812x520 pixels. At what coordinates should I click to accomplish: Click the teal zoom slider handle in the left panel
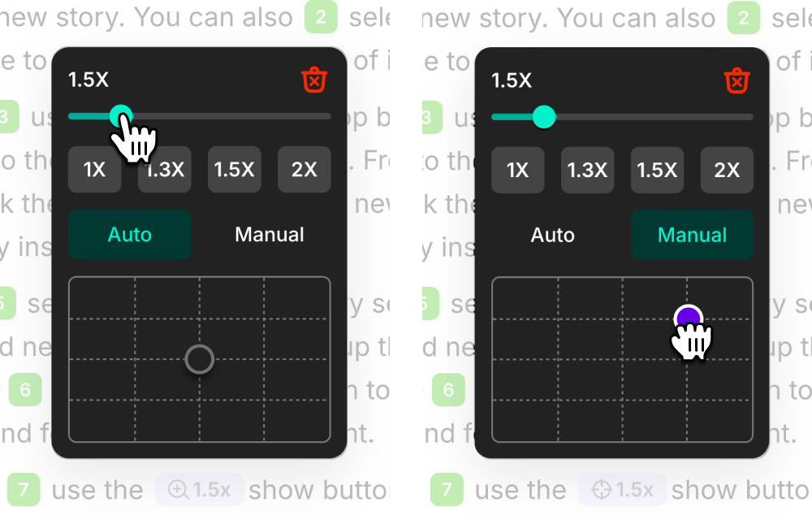(120, 115)
